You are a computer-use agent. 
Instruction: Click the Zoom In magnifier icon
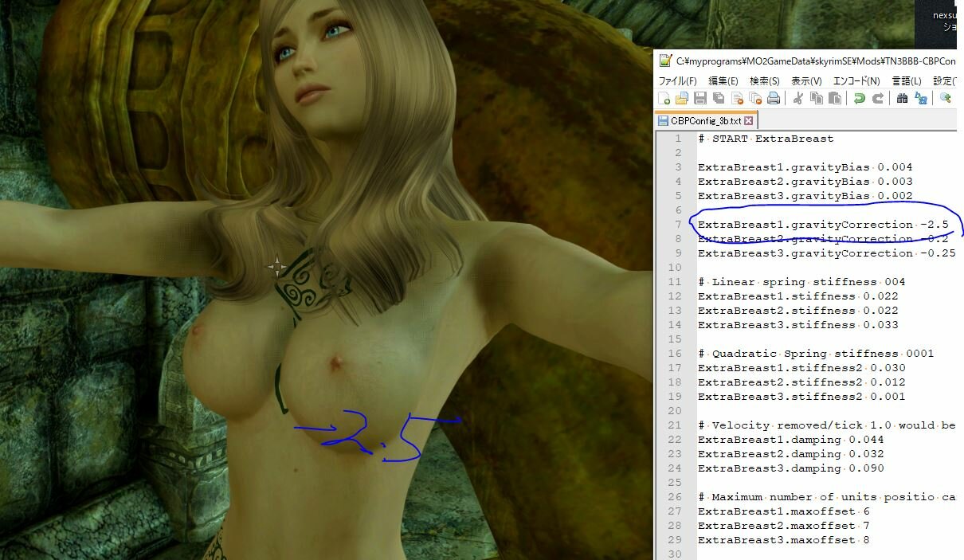(945, 99)
